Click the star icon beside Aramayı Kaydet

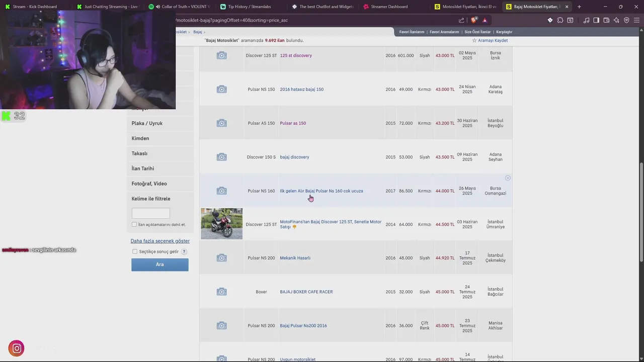474,40
